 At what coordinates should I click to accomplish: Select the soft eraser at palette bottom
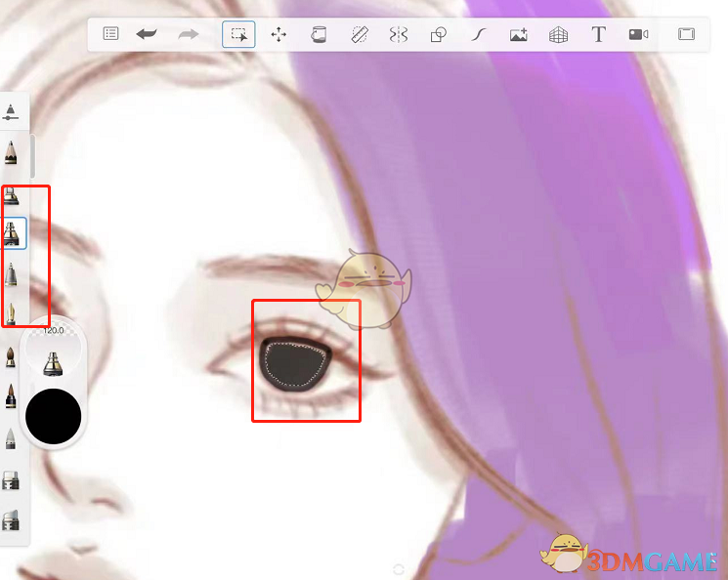pos(10,520)
